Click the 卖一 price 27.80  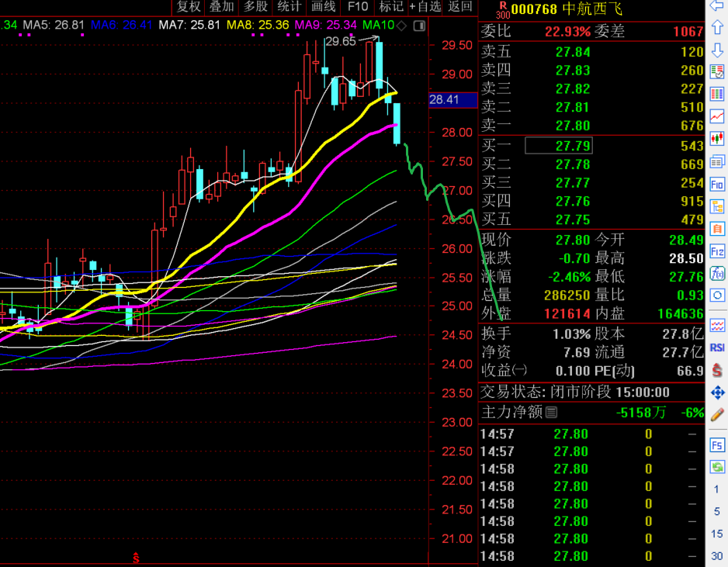(x=573, y=126)
